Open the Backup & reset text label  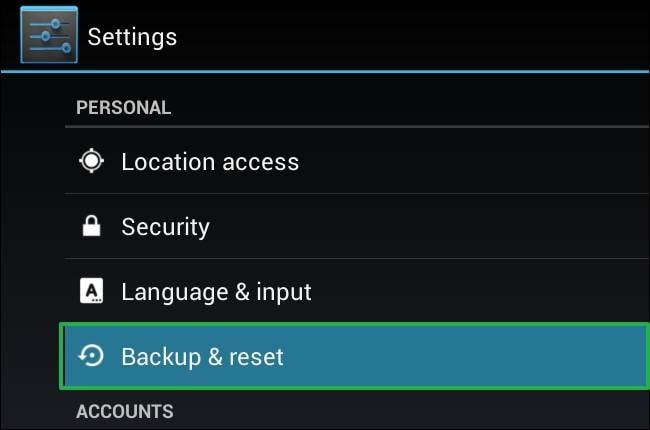click(202, 356)
